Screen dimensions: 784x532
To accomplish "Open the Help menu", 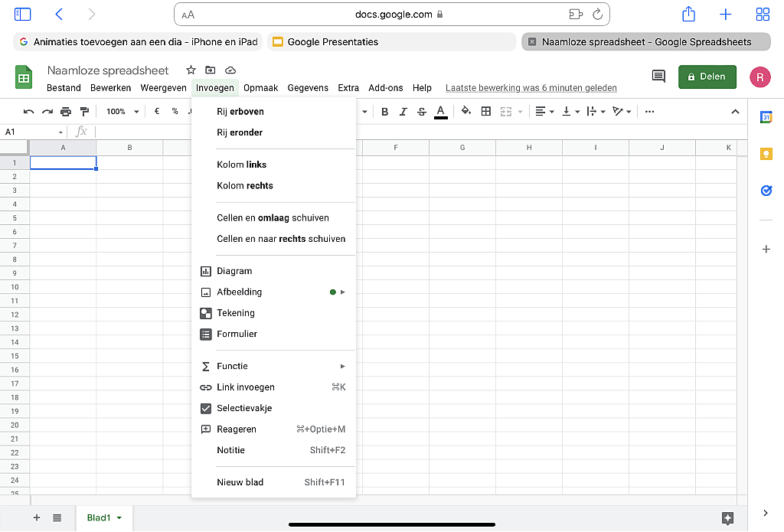I will click(x=422, y=88).
